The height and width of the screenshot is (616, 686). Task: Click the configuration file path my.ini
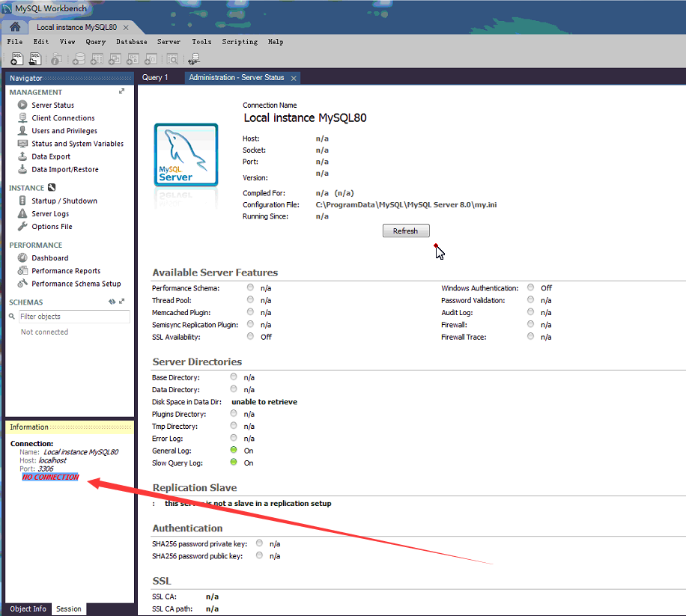tap(406, 204)
